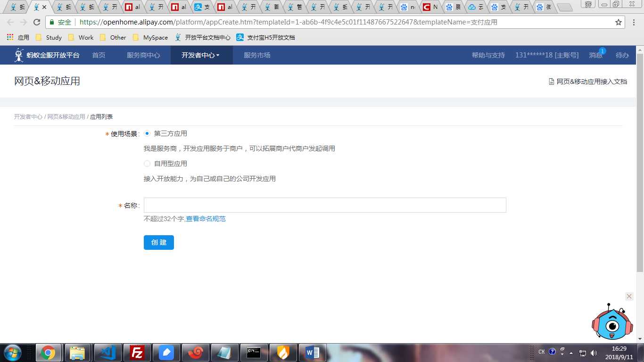The image size is (644, 362).
Task: Open 支付宝H5开放文档 bookmark
Action: coord(265,37)
